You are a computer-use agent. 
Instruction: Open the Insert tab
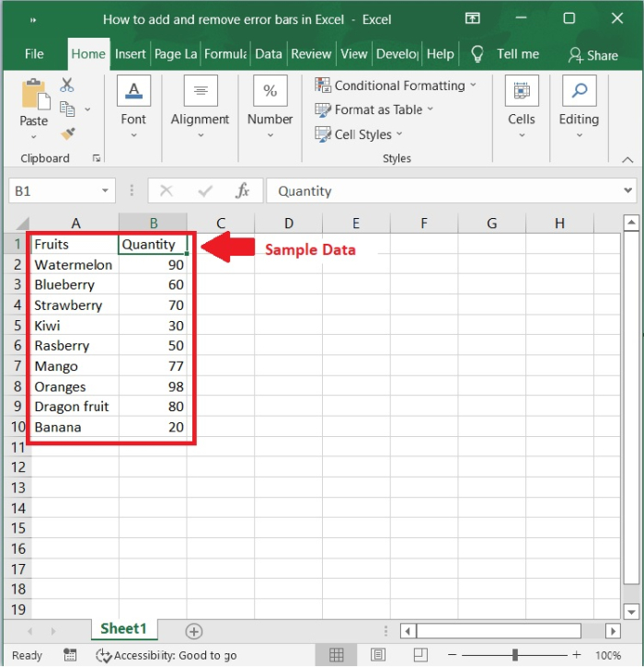coord(130,54)
